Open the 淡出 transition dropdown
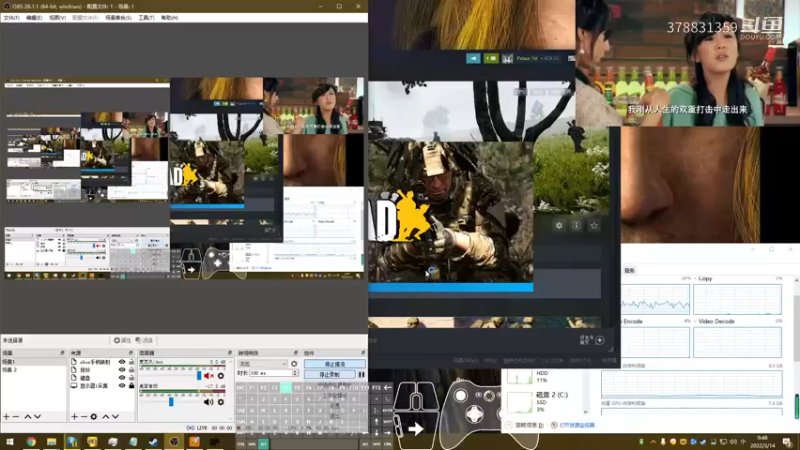 [262, 364]
